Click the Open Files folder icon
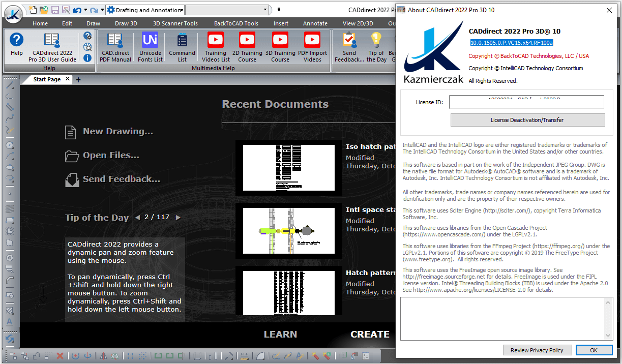Viewport: 622px width, 364px height. (72, 156)
